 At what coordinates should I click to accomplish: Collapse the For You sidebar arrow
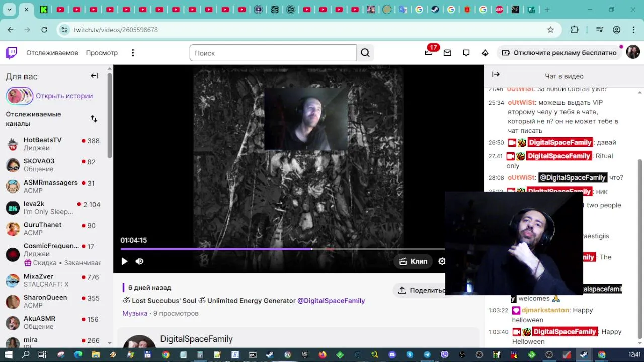94,76
